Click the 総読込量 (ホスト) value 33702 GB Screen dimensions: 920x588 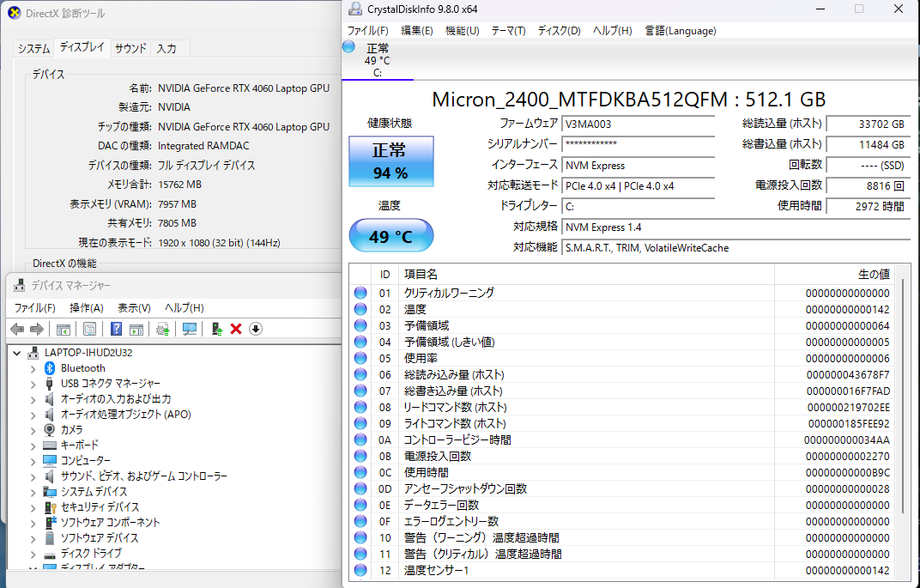(869, 124)
